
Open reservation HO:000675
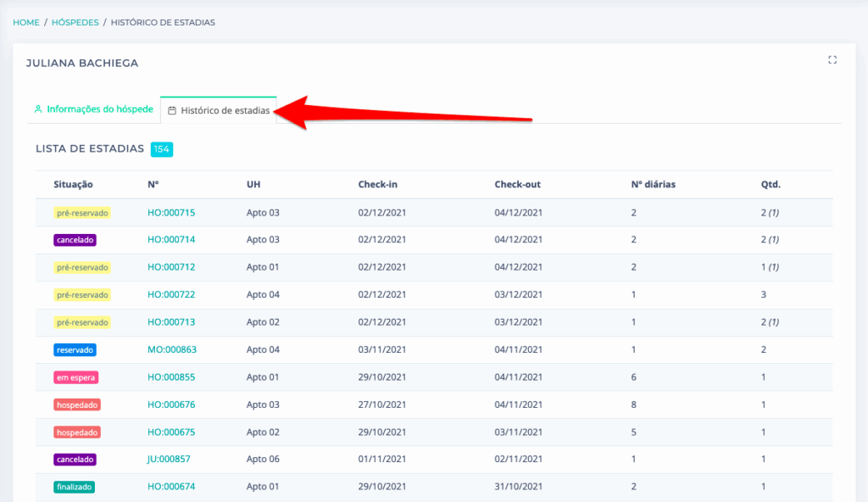(171, 432)
